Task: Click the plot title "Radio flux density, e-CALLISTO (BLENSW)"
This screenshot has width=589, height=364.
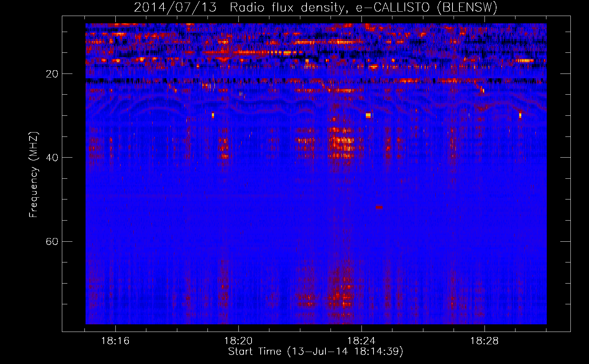Action: pos(363,7)
